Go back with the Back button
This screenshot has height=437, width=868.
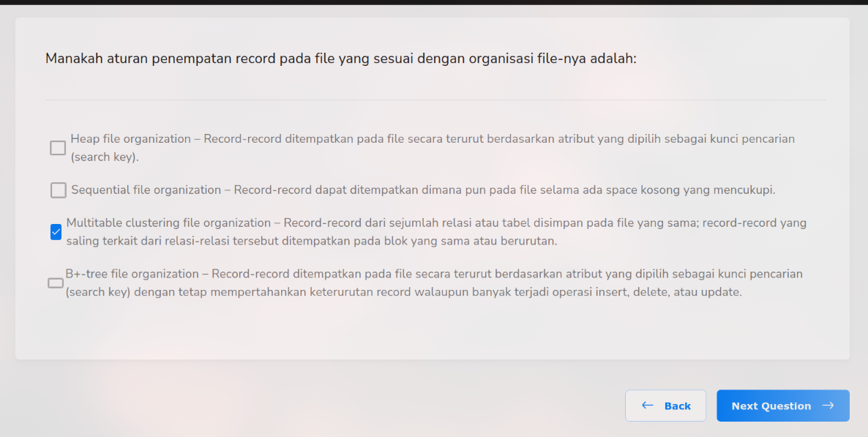[x=665, y=406]
